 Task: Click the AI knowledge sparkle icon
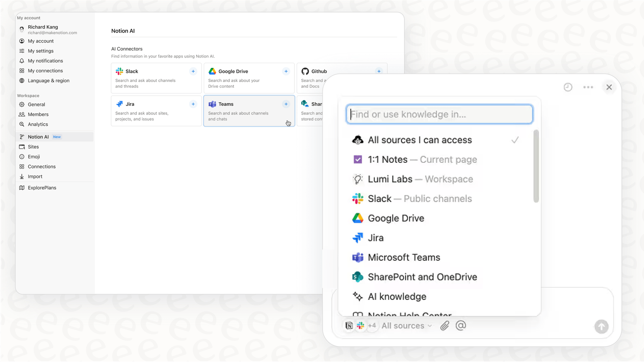357,296
